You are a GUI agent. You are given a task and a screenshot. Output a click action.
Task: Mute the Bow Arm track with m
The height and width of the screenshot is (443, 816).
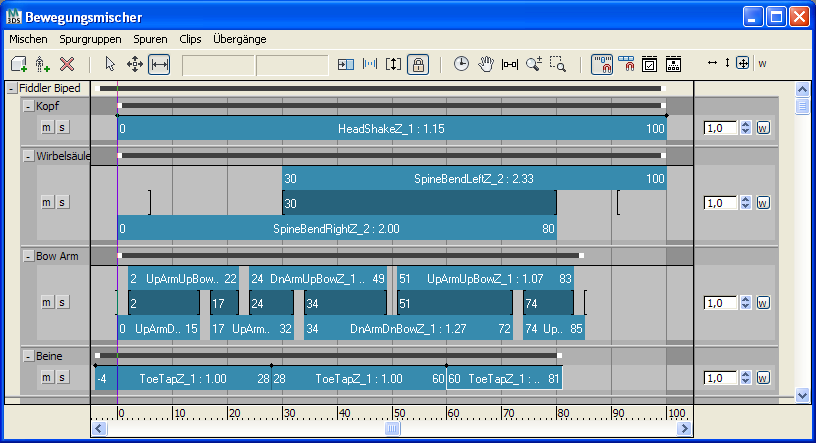(x=47, y=302)
